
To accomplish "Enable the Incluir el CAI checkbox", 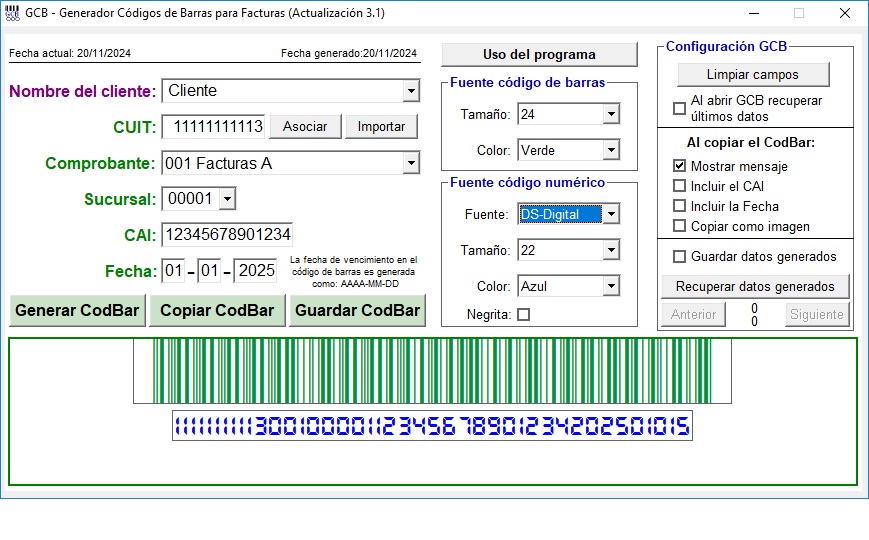I will [680, 186].
